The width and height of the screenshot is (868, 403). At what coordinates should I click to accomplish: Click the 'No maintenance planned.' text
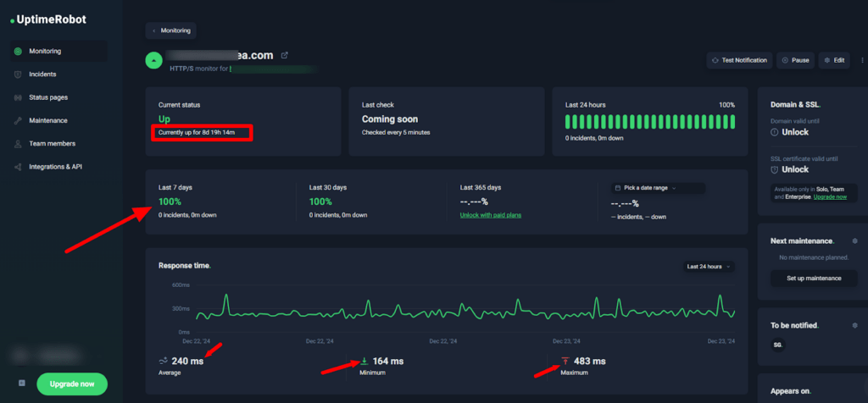coord(814,257)
